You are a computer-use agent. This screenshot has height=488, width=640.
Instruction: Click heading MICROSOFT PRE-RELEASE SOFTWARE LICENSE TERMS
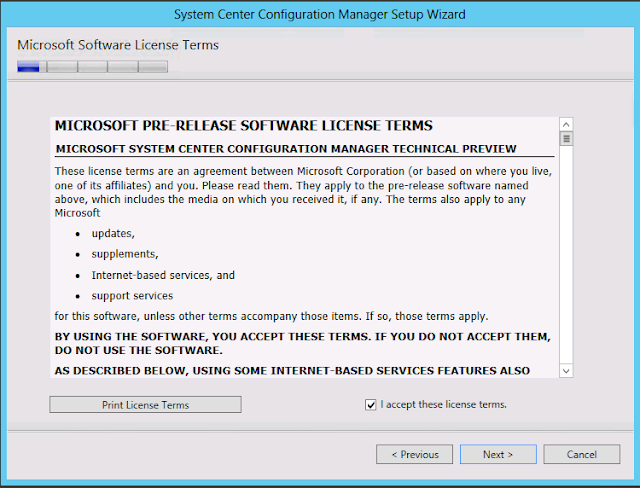(x=244, y=125)
